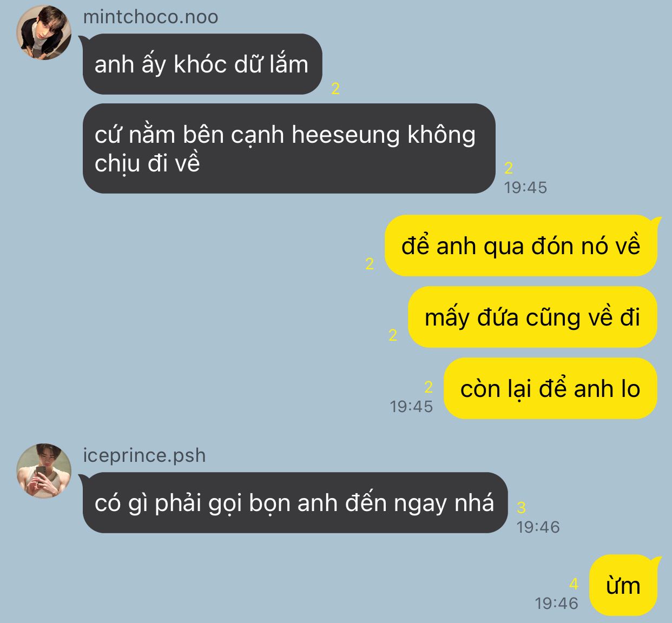Click unread count 2 beside 'mấy đứa cũng về đi'
Screen dimensions: 672x623
[393, 335]
